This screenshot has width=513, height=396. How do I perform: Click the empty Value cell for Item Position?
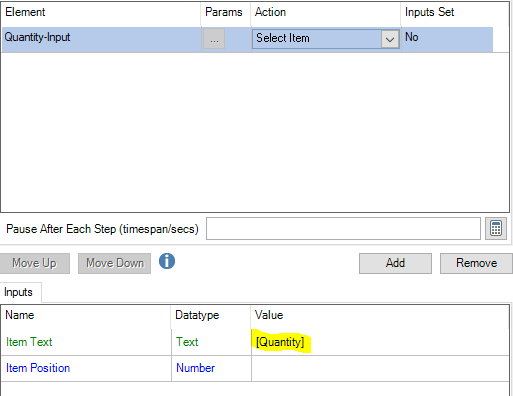[380, 368]
